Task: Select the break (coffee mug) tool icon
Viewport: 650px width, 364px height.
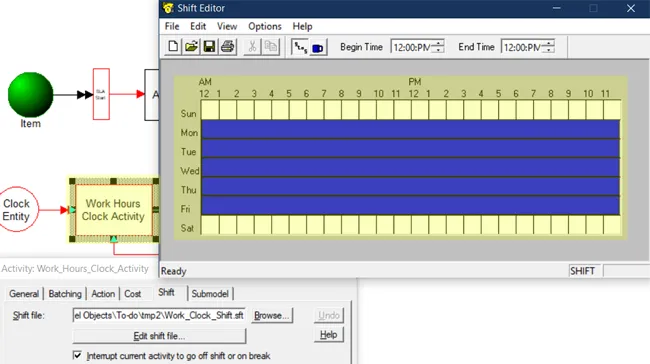Action: click(318, 47)
